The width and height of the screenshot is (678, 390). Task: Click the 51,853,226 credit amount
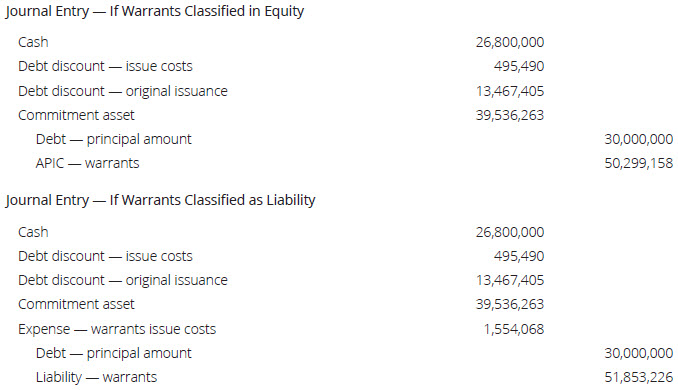pos(639,377)
